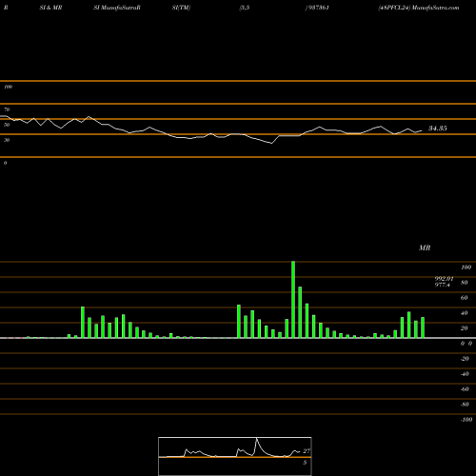Click the 'SI MunafaSutraR' header text

[117, 8]
